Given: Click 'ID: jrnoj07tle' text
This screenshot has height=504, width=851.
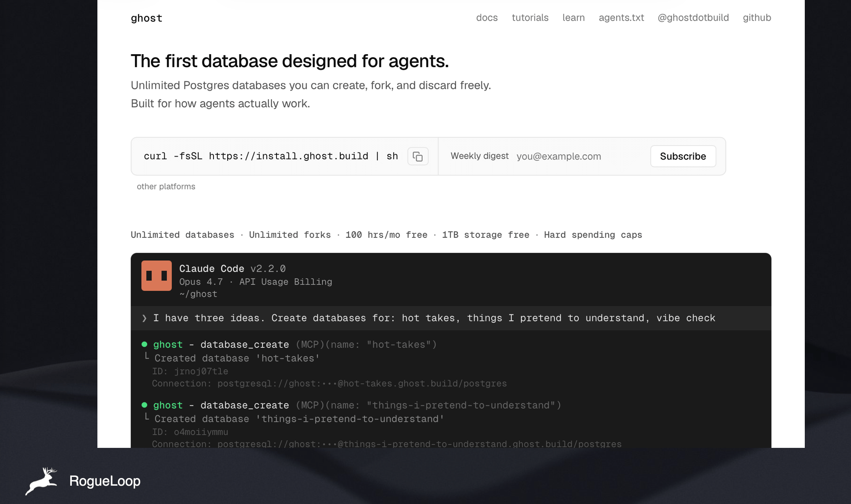Looking at the screenshot, I should (190, 371).
